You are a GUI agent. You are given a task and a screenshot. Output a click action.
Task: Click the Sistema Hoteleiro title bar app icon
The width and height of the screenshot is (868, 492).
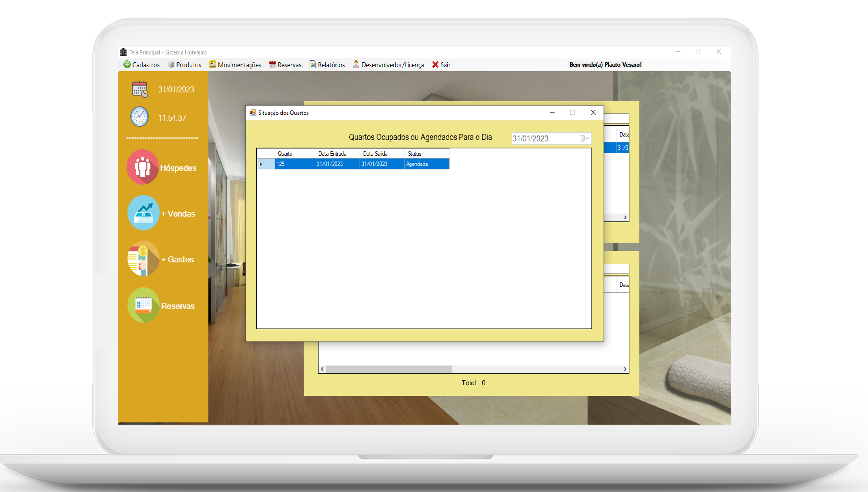point(124,52)
